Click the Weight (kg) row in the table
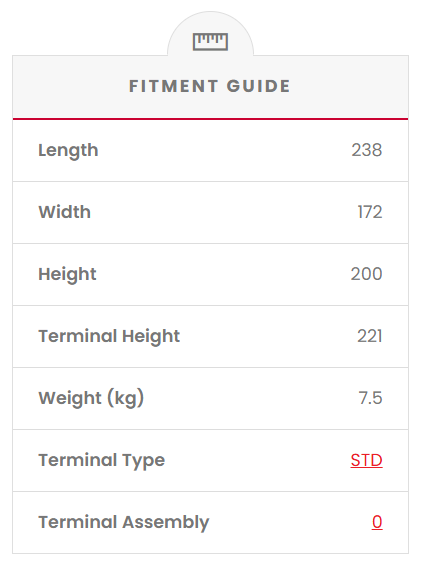 click(x=210, y=399)
